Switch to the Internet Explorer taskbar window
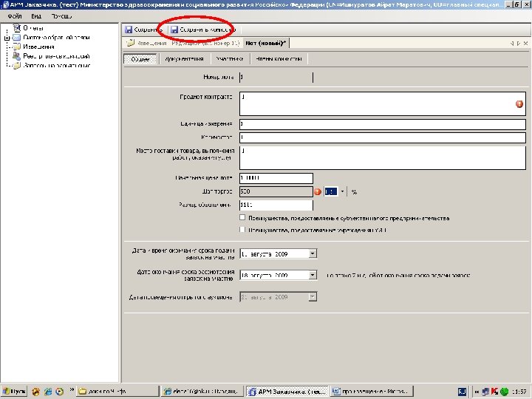Viewport: 532px width, 399px height. point(202,391)
